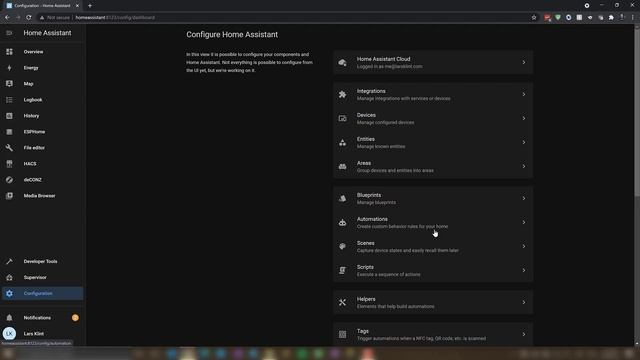Image resolution: width=640 pixels, height=360 pixels.
Task: Expand Home Assistant Cloud row chevron
Action: point(524,62)
